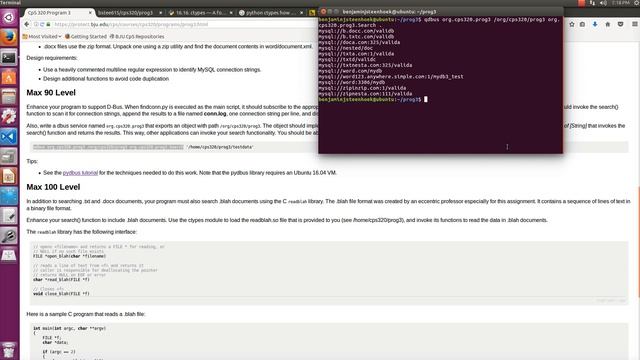Click Firefox back arrow button
This screenshot has width=640, height=360.
tap(27, 24)
